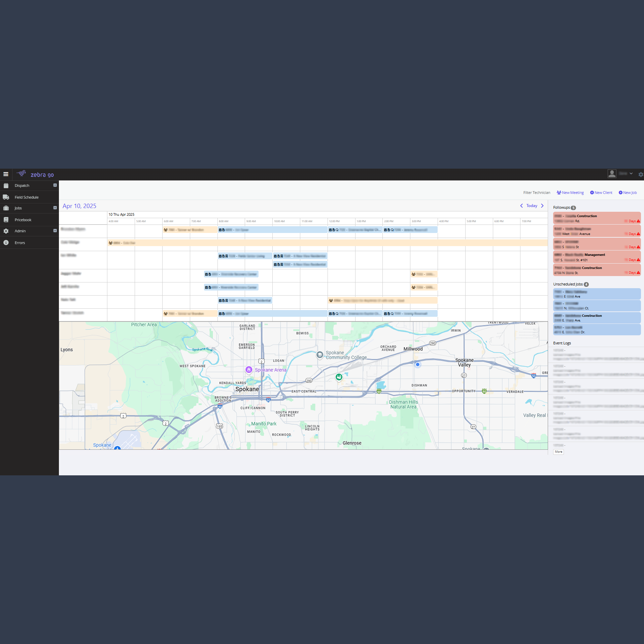The width and height of the screenshot is (644, 644).
Task: Click the Today button
Action: click(x=532, y=206)
